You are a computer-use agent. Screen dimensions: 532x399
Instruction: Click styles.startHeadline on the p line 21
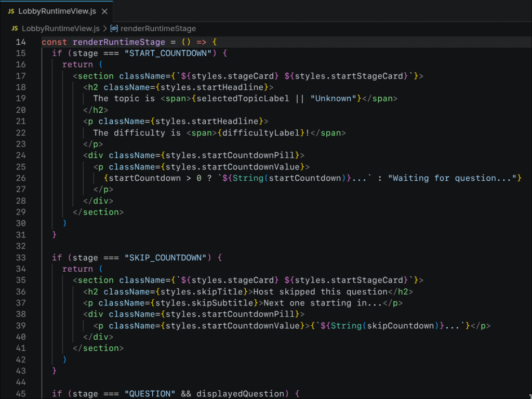pos(207,121)
